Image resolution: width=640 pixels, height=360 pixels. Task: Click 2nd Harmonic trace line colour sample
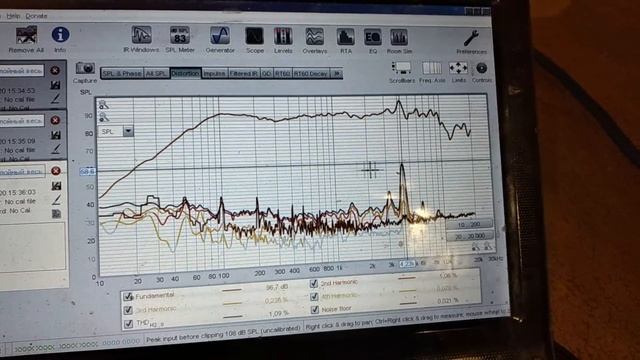pyautogui.click(x=407, y=278)
